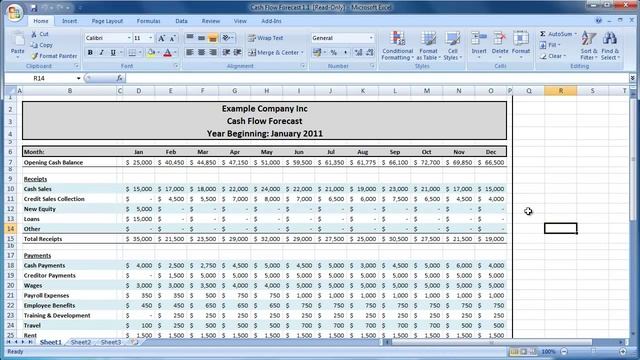The width and height of the screenshot is (640, 360).
Task: Apply accounting number format
Action: (x=317, y=53)
